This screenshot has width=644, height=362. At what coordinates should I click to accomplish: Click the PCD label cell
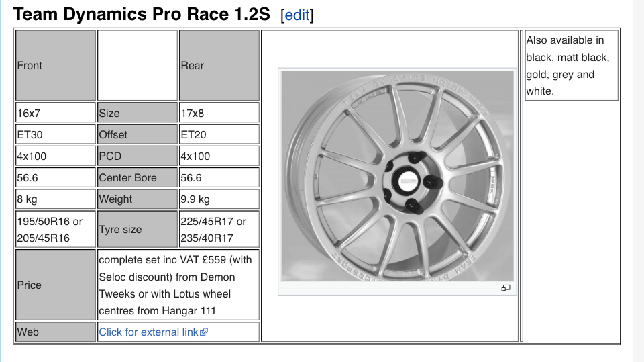pyautogui.click(x=137, y=156)
